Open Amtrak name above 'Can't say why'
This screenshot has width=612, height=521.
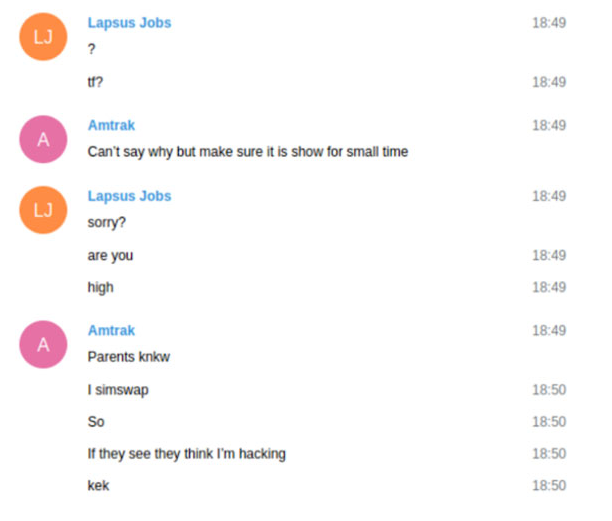click(111, 125)
